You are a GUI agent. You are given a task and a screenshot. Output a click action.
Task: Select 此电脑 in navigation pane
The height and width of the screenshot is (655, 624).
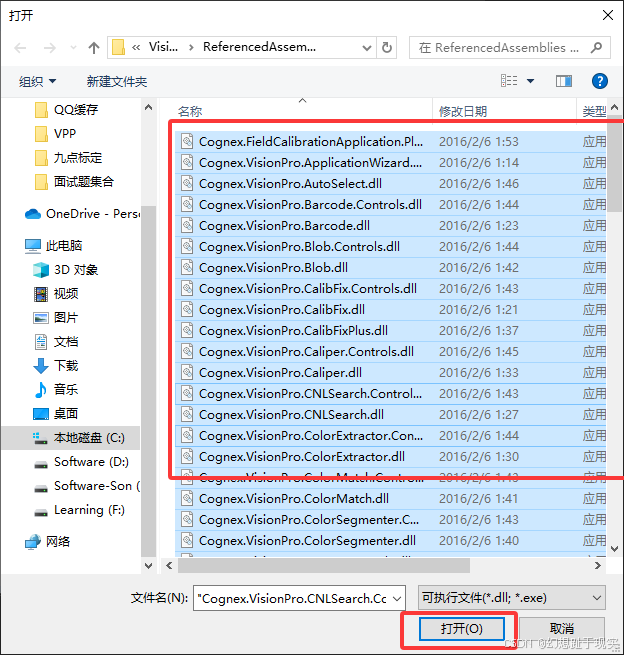pyautogui.click(x=53, y=246)
